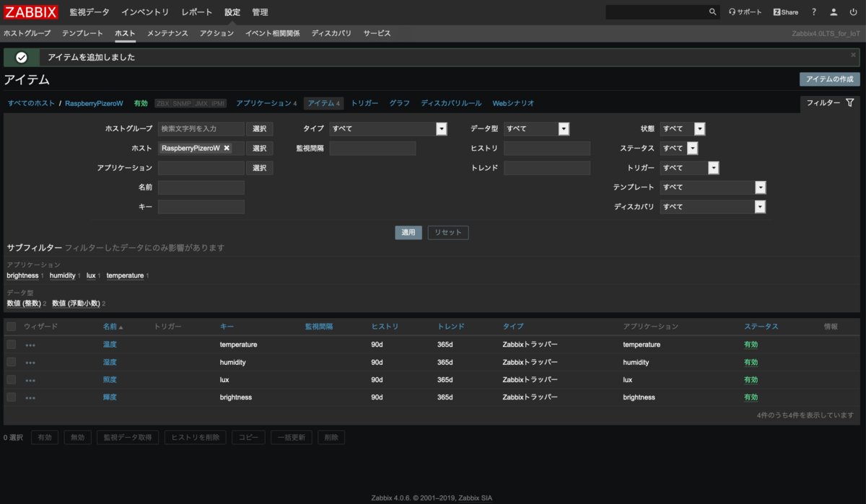Open the テンプレート dropdown

[x=712, y=187]
